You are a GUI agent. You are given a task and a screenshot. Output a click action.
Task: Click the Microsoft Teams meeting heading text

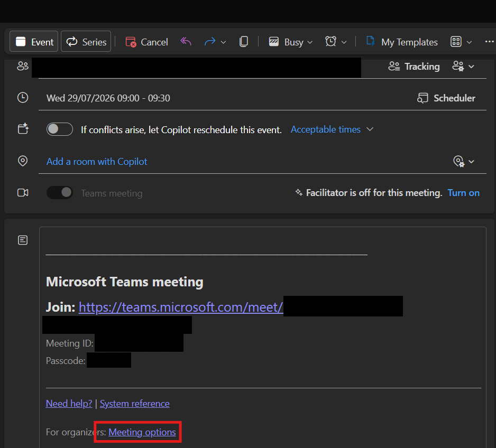click(125, 282)
